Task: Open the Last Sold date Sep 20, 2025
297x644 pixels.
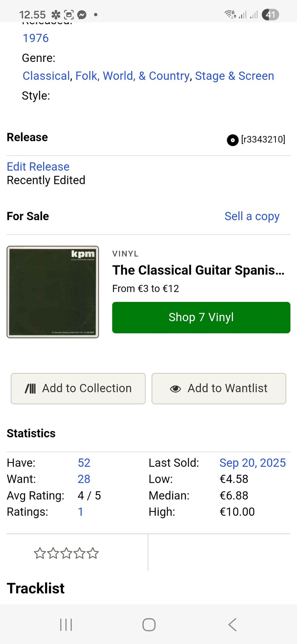Action: tap(252, 463)
